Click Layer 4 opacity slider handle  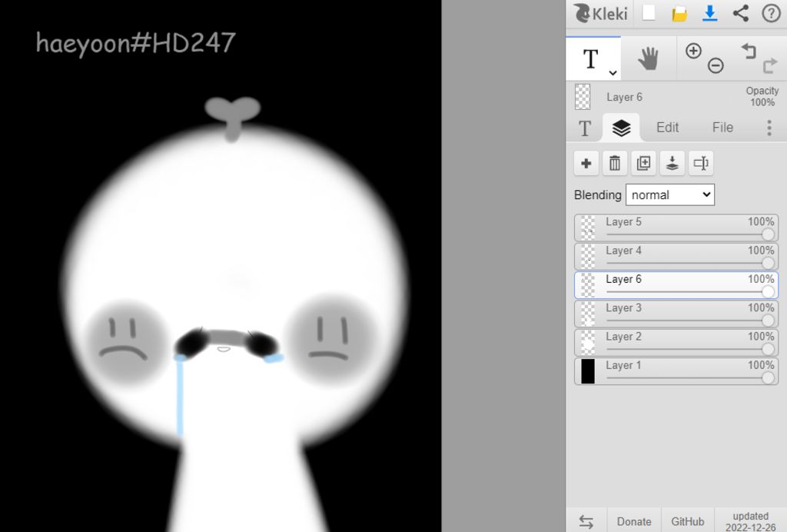click(768, 263)
